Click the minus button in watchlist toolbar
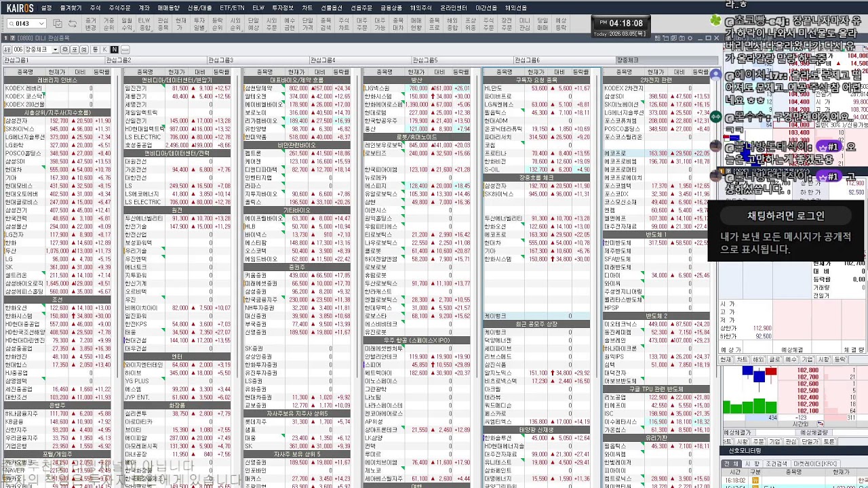 [125, 49]
